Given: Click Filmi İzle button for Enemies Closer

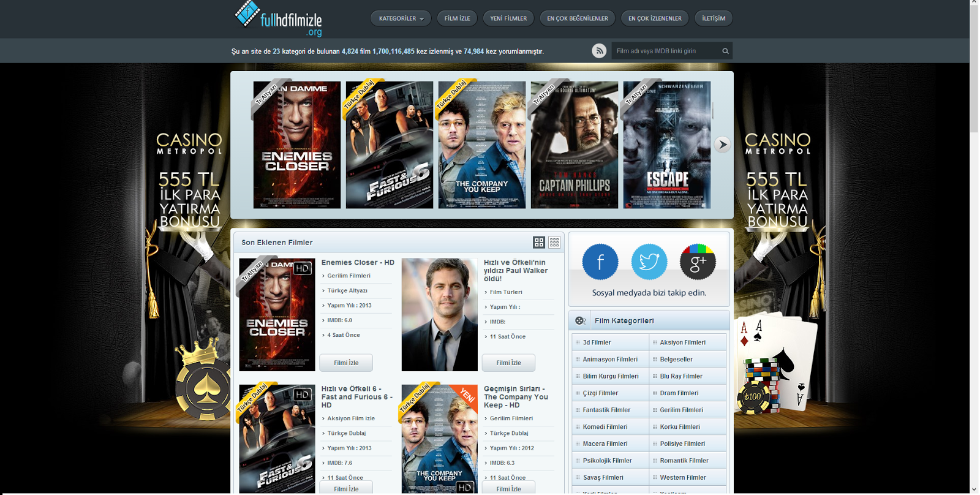Looking at the screenshot, I should point(346,363).
